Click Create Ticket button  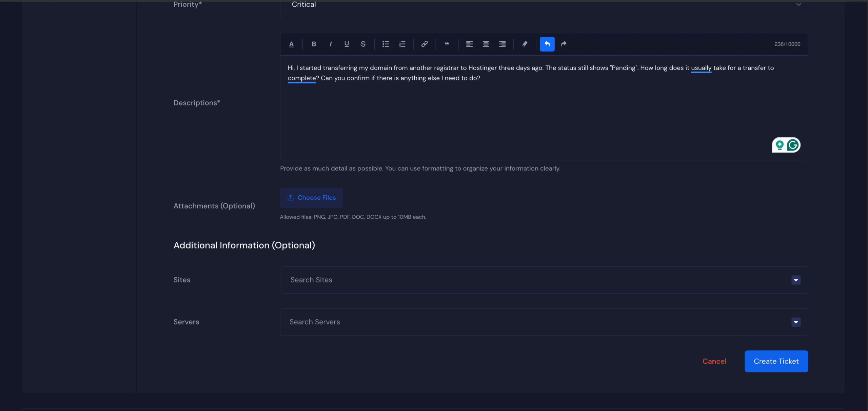click(x=776, y=361)
